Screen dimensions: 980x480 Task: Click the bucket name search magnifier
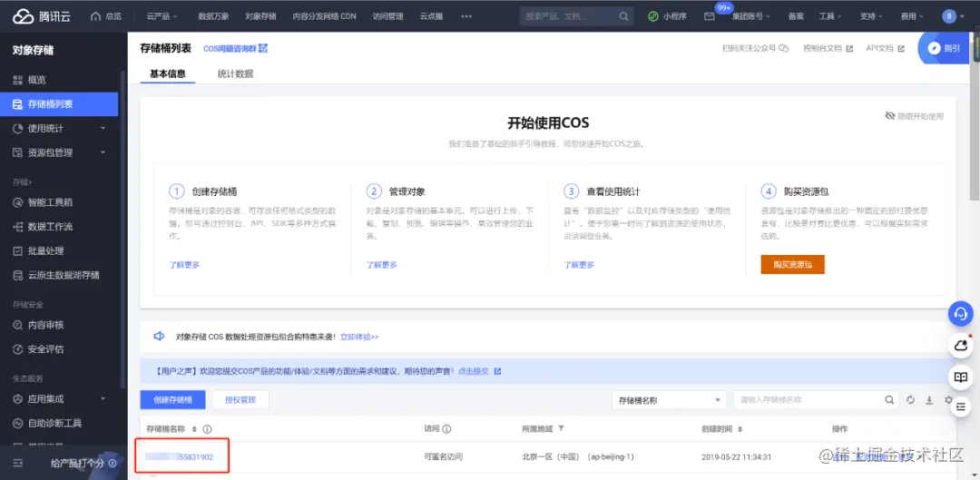pos(888,400)
